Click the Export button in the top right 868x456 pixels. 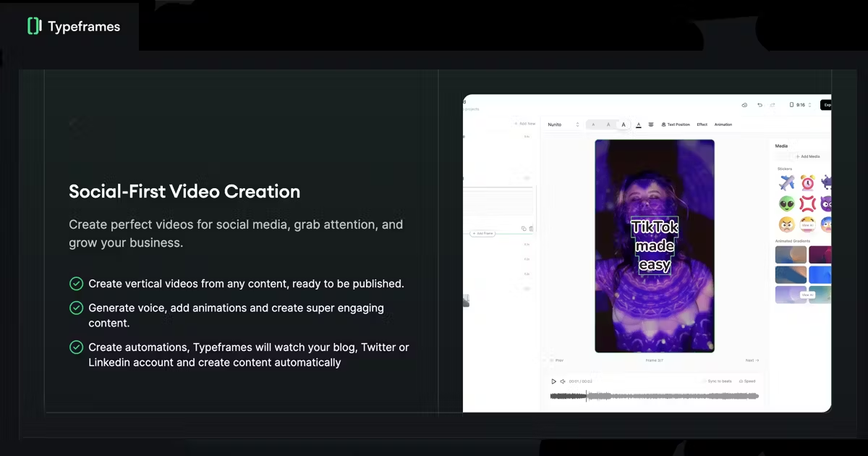[827, 104]
